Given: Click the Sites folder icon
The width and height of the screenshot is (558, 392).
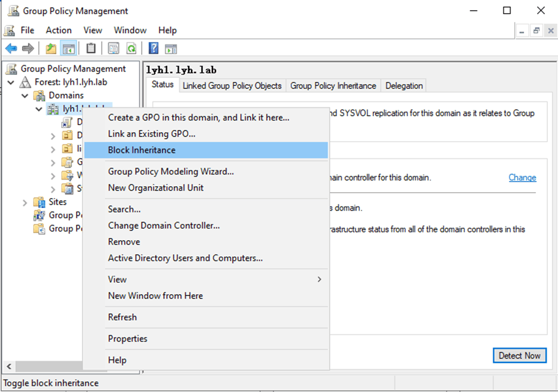Looking at the screenshot, I should point(39,202).
